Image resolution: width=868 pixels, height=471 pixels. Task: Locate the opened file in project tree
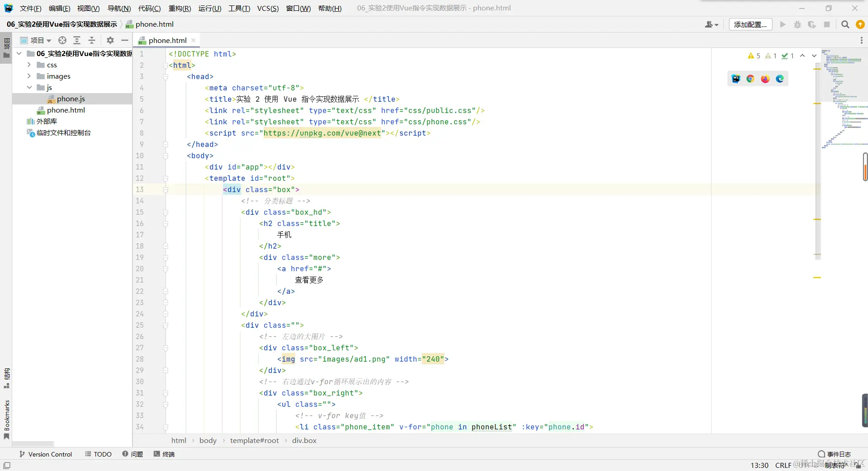[x=62, y=40]
